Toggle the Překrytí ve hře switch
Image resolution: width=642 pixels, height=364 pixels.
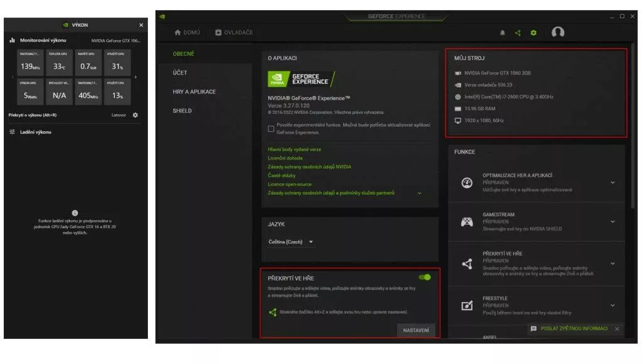coord(424,277)
